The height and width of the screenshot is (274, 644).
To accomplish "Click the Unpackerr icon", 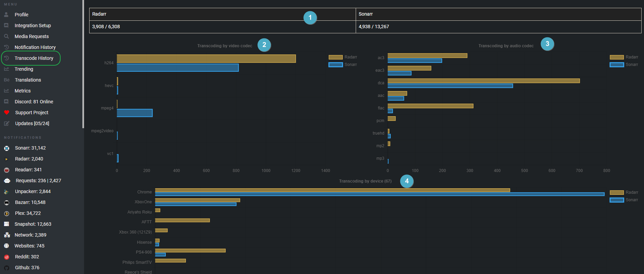I will 6,192.
